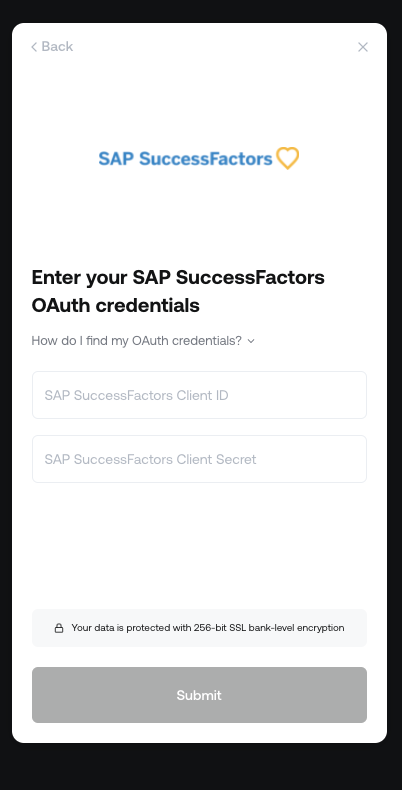Viewport: 402px width, 790px height.
Task: Expand the small chevron after OAuth credentials question
Action: point(251,341)
